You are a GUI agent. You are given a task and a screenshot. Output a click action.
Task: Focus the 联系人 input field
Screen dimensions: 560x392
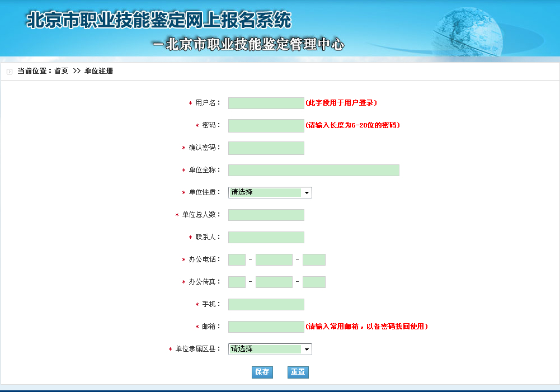coord(266,238)
